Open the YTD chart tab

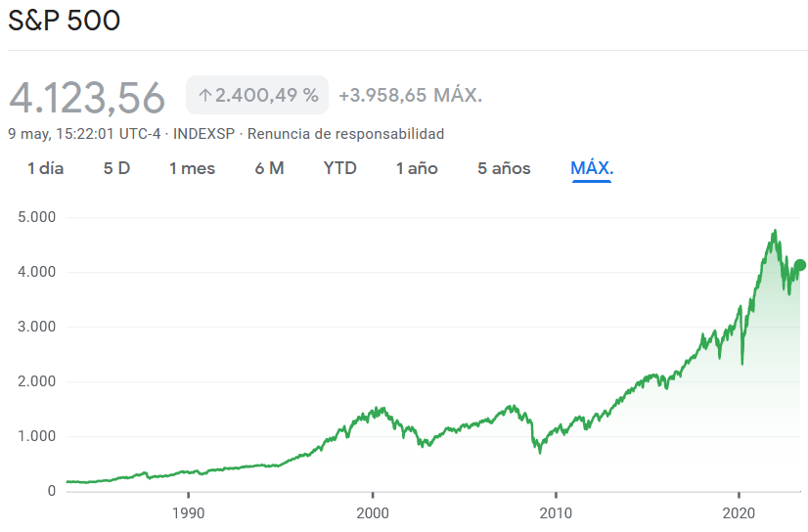(339, 168)
